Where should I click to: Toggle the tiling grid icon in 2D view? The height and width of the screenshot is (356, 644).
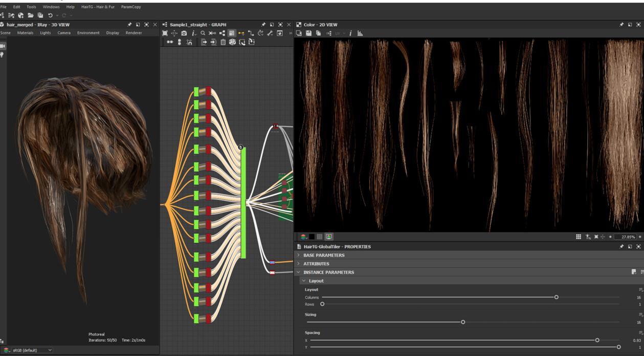[579, 237]
